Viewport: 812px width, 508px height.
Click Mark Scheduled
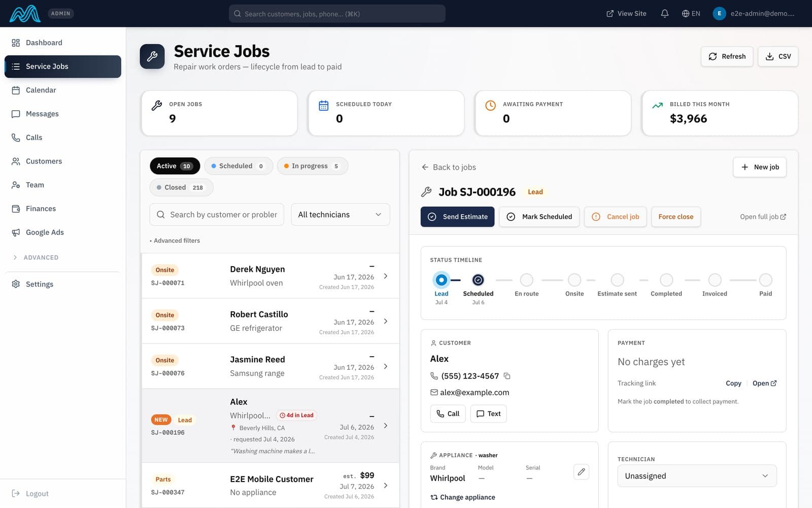[539, 216]
